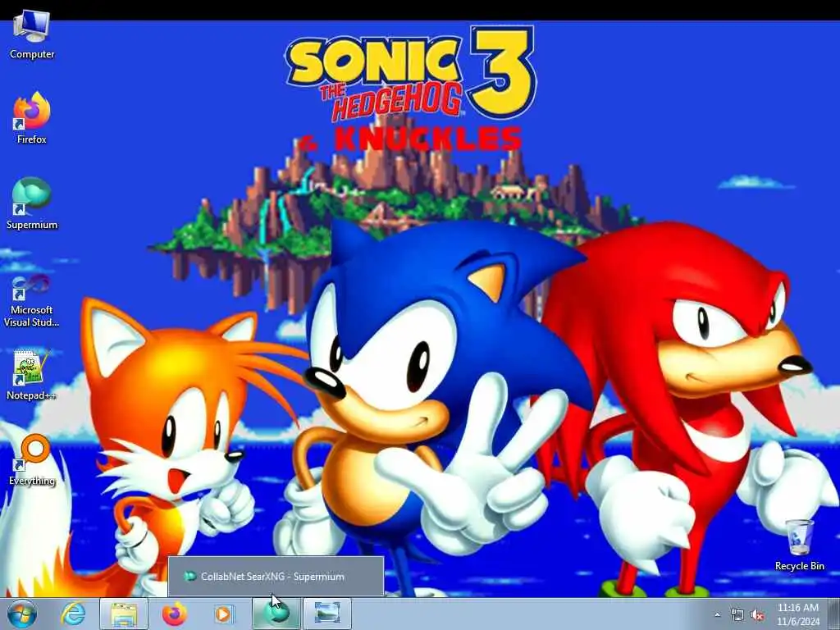This screenshot has height=630, width=840.
Task: Open the Windows Start menu orb
Action: click(22, 614)
